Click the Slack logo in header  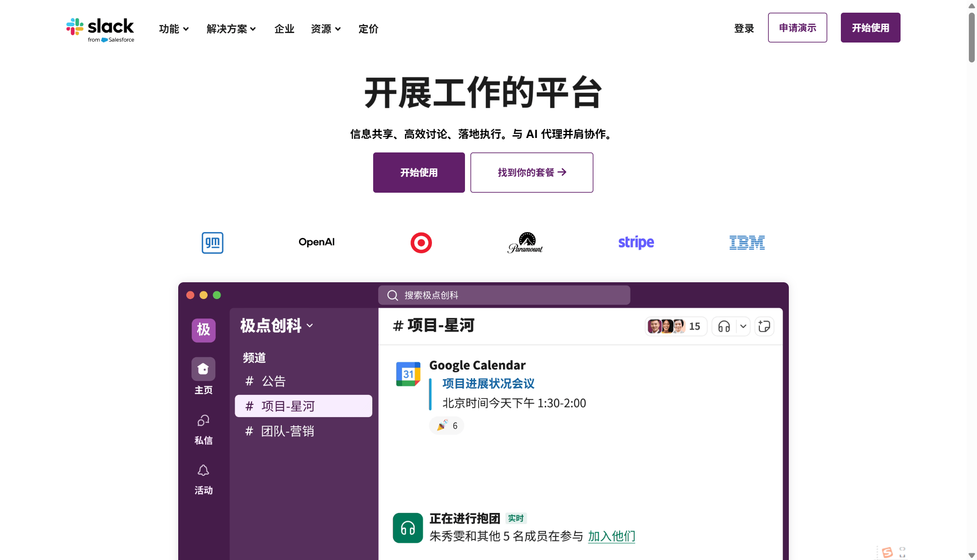(100, 29)
